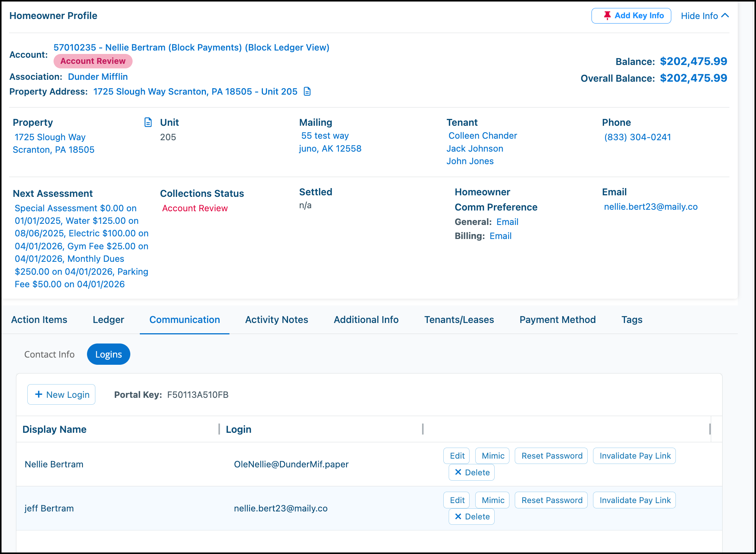This screenshot has height=554, width=756.
Task: Click the Balance amount $202,475.99
Action: pyautogui.click(x=693, y=61)
